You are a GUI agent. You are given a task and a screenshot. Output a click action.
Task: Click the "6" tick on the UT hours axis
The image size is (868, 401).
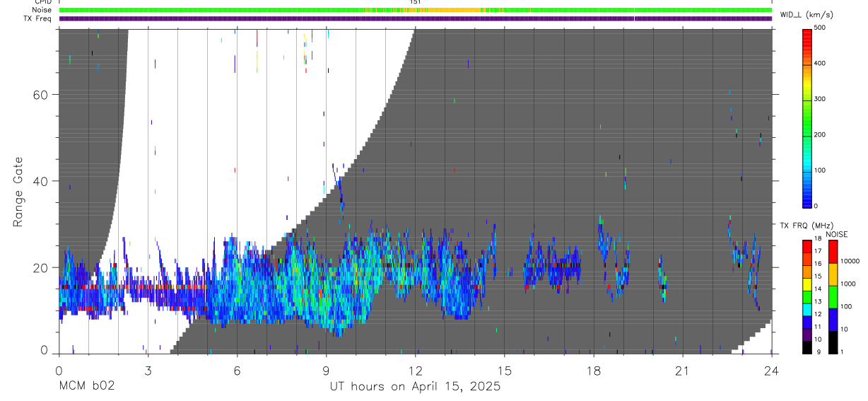coord(237,370)
